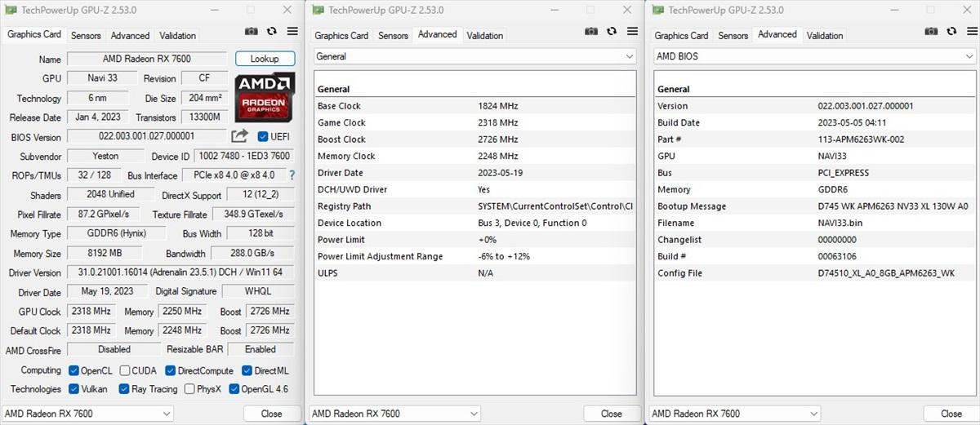This screenshot has height=425, width=980.
Task: Hamburger menu icon in middle GPU-Z window
Action: (x=632, y=32)
